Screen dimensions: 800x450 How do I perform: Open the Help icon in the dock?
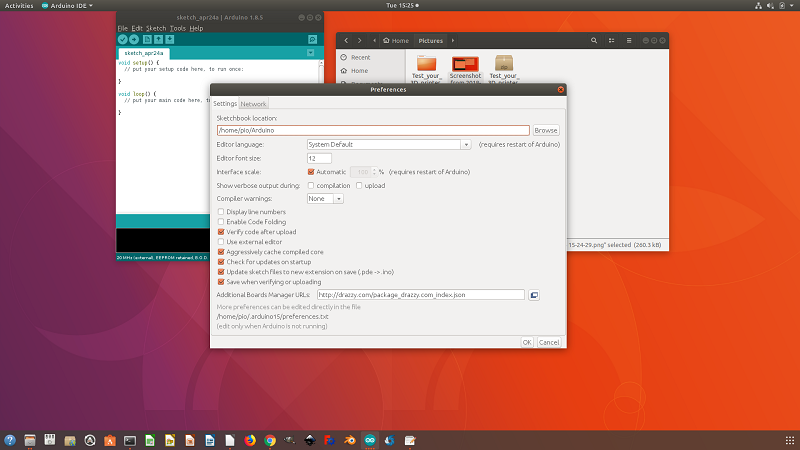click(x=10, y=440)
